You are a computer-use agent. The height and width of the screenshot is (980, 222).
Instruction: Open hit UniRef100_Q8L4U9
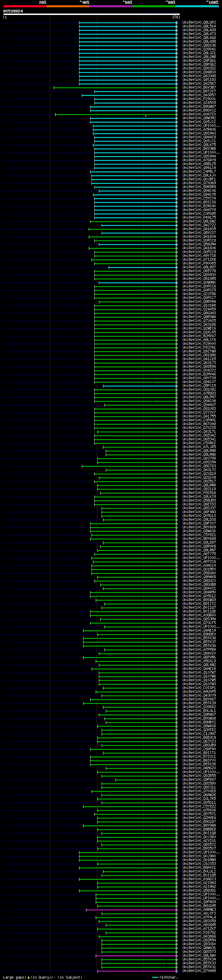point(199,30)
